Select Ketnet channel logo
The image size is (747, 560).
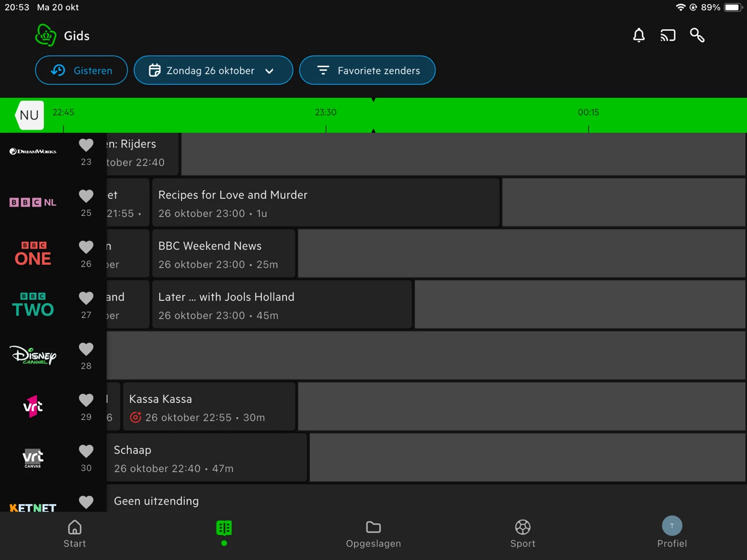click(x=33, y=508)
